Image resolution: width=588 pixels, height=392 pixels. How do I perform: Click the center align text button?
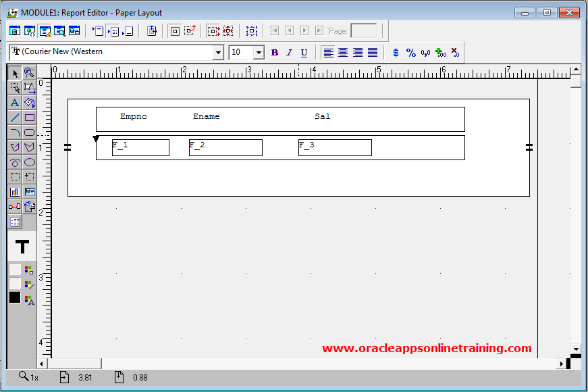pyautogui.click(x=343, y=53)
